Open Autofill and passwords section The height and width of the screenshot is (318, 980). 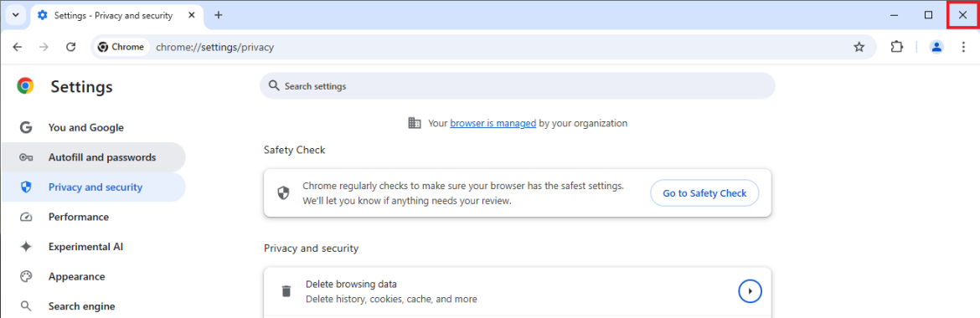[93, 157]
